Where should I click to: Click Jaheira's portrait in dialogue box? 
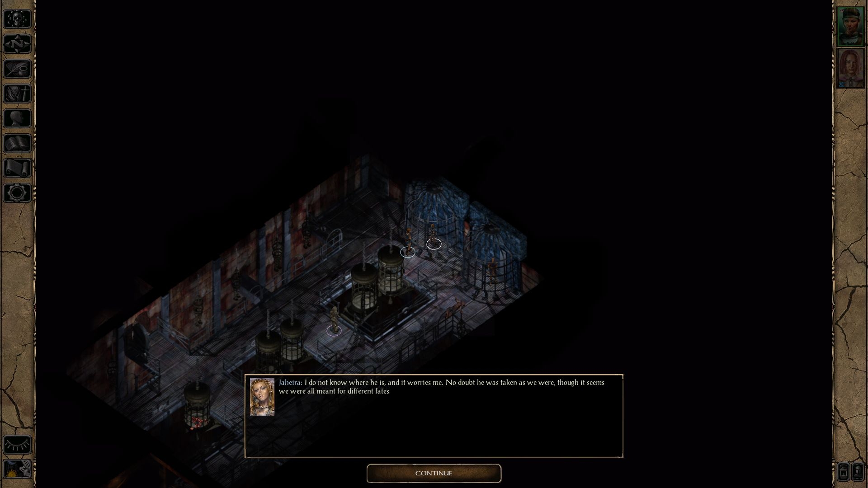pyautogui.click(x=262, y=396)
